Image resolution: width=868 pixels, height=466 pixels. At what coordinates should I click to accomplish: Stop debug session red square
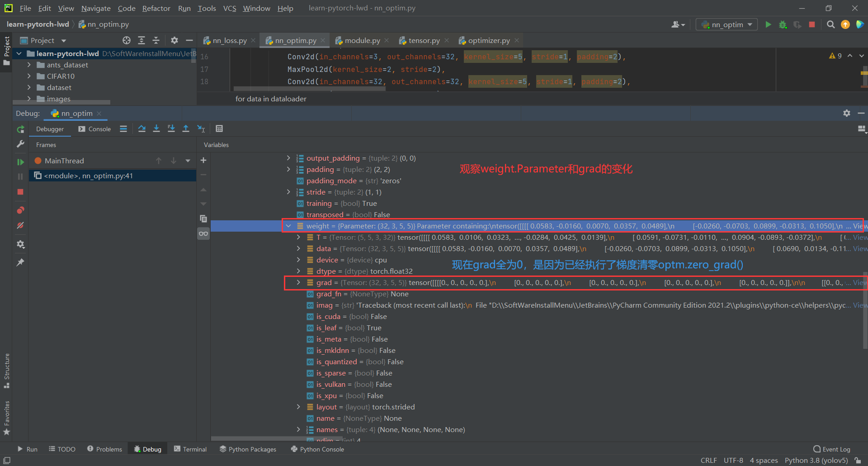[20, 192]
